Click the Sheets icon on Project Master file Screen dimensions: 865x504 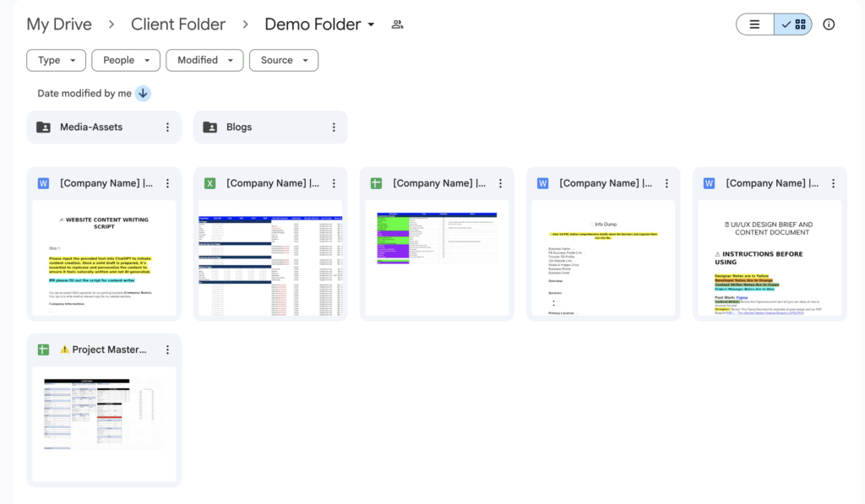(44, 350)
